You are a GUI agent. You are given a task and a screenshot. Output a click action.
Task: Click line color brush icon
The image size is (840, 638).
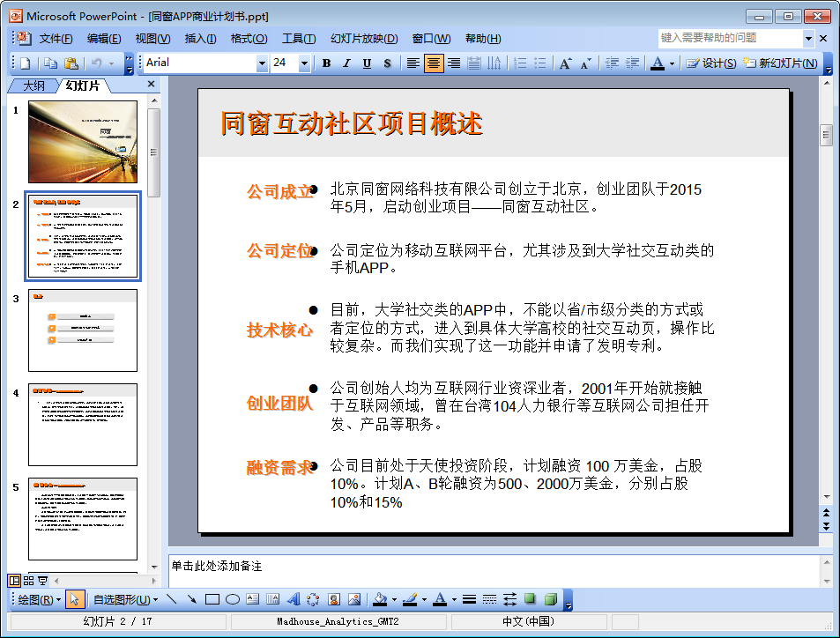410,599
